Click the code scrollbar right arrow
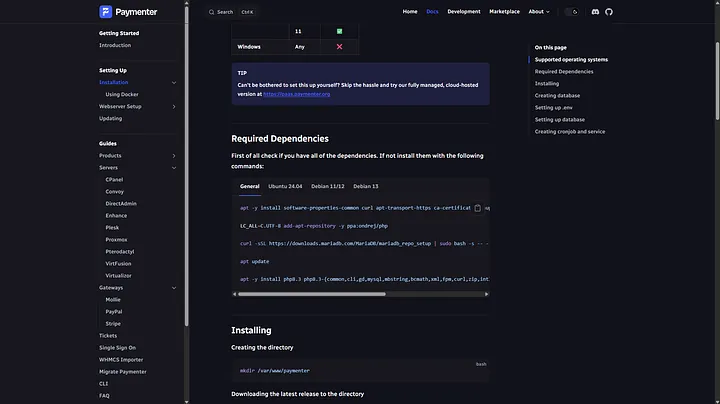The image size is (720, 404). (x=486, y=294)
